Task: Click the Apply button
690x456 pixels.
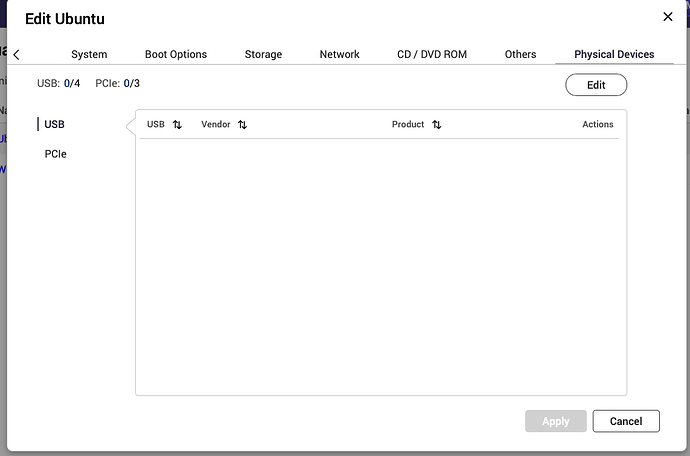Action: point(555,421)
